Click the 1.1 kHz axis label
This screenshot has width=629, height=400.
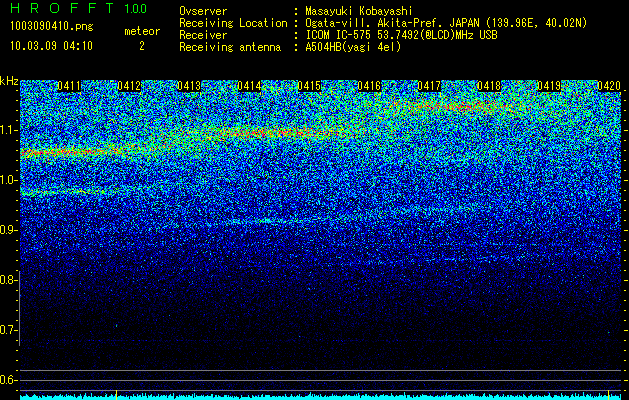point(9,130)
